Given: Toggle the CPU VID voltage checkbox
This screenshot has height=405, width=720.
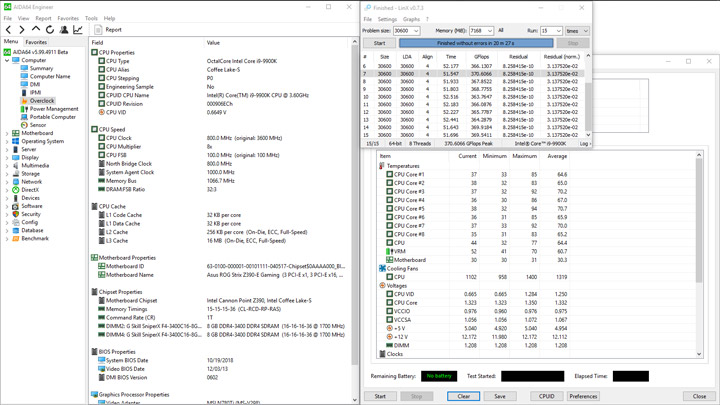Looking at the screenshot, I should (389, 294).
